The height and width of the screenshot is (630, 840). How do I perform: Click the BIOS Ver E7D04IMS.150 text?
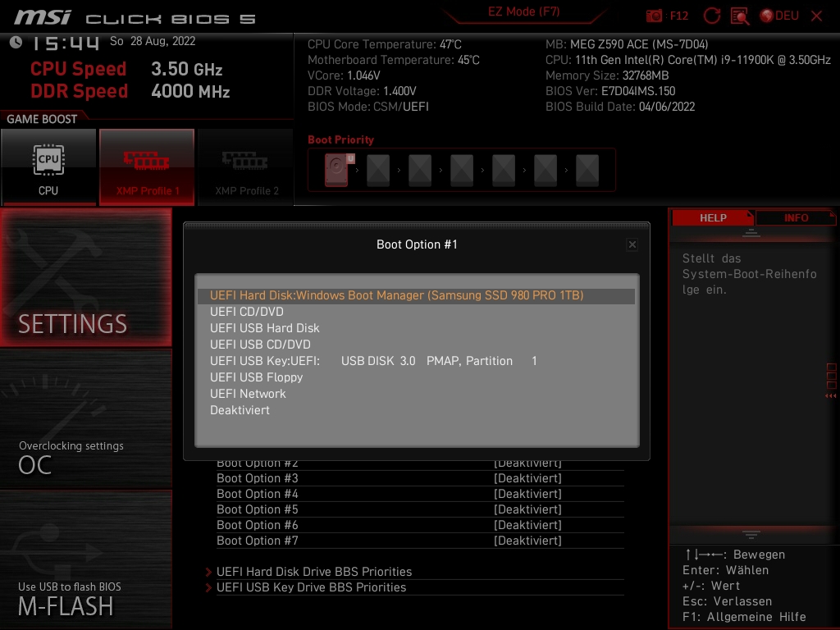610,91
